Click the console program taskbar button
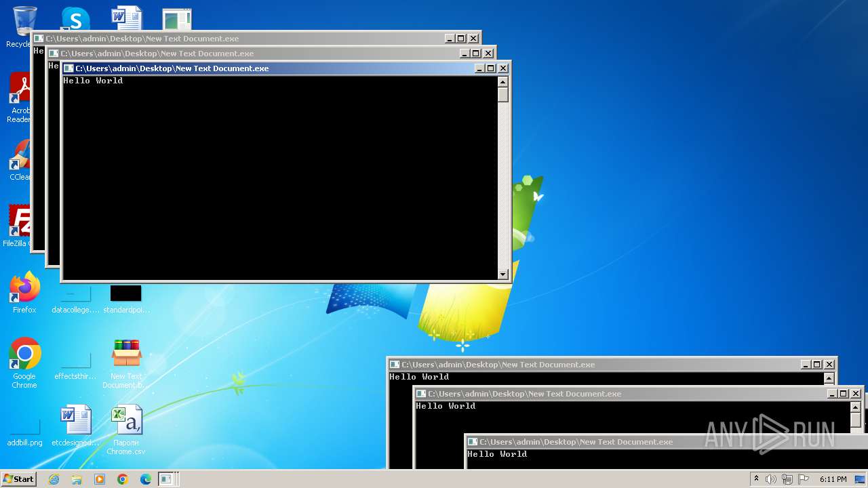Screen dimensions: 868x488 [x=167, y=479]
